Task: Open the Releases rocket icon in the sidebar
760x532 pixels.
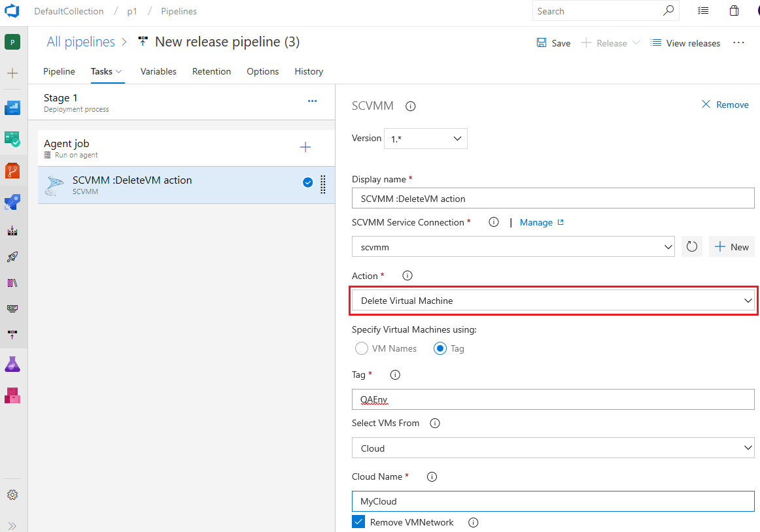Action: (x=12, y=257)
